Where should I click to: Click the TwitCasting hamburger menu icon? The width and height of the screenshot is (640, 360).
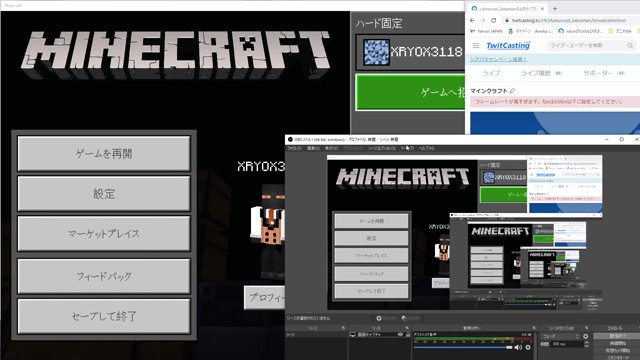476,45
